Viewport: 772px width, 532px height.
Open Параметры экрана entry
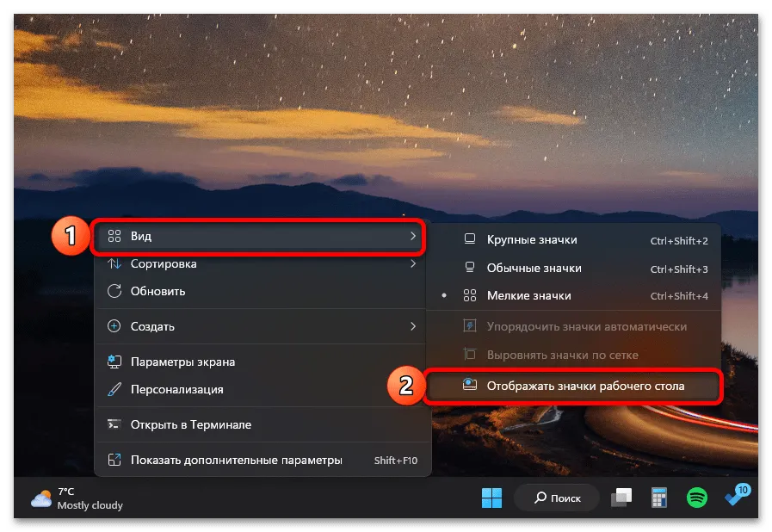[x=262, y=362]
